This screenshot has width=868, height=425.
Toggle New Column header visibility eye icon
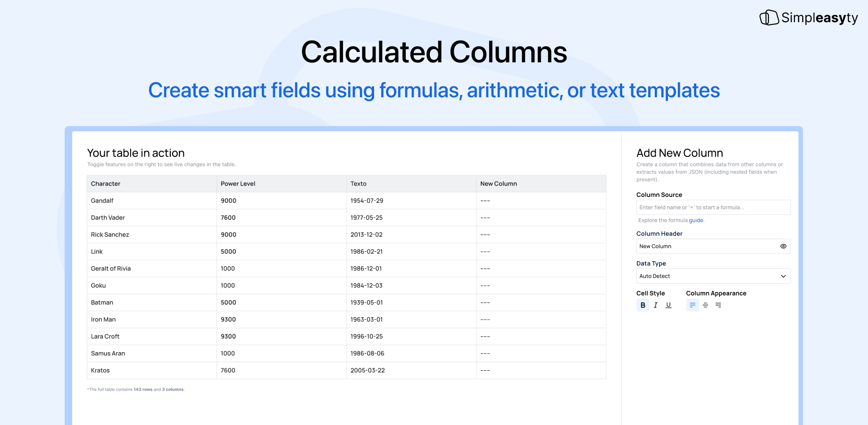[783, 246]
